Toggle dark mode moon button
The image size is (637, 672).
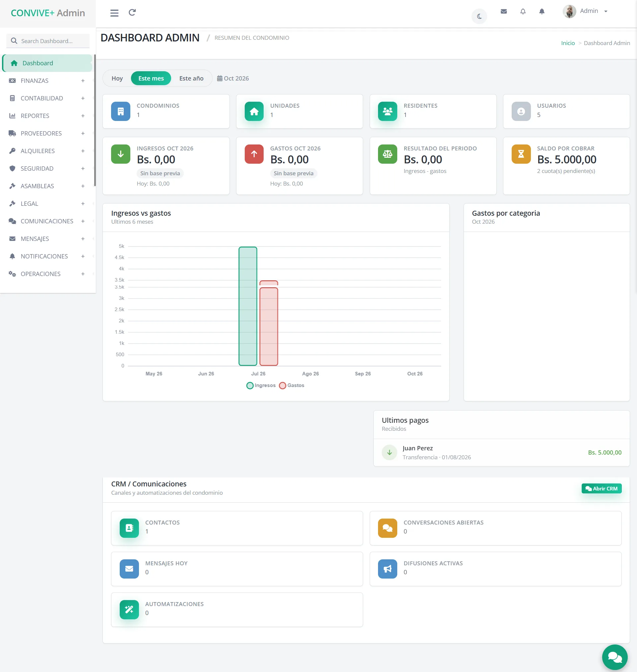479,16
